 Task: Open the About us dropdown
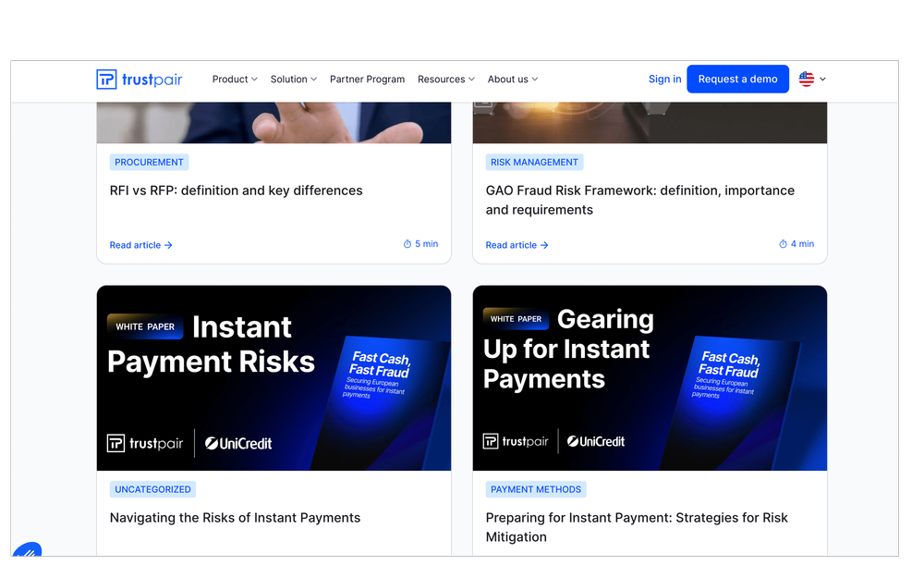(x=513, y=79)
